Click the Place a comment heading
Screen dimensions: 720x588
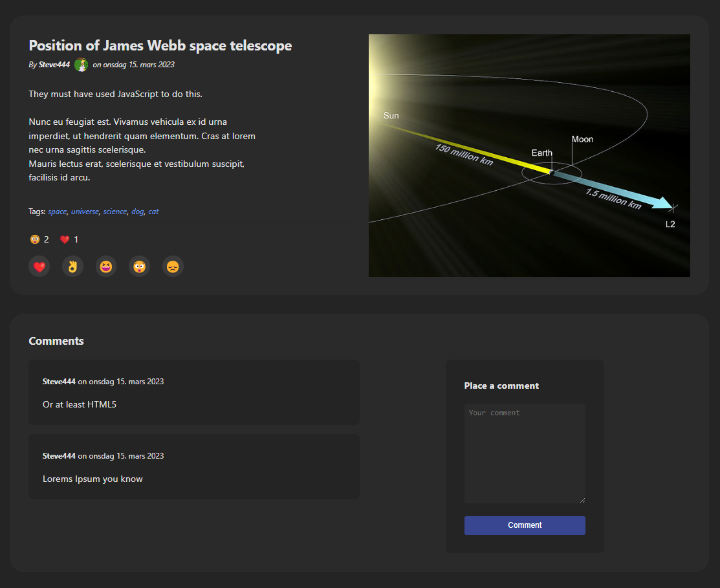tap(501, 386)
